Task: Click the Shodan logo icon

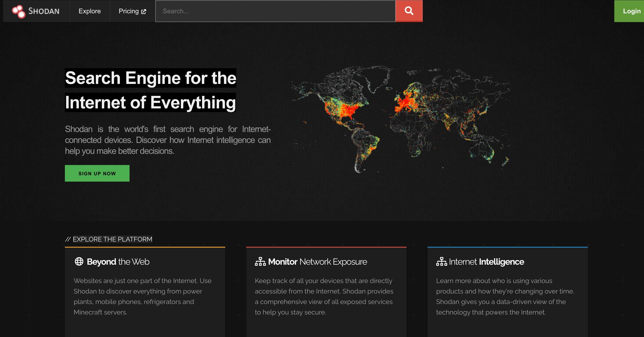Action: (19, 12)
